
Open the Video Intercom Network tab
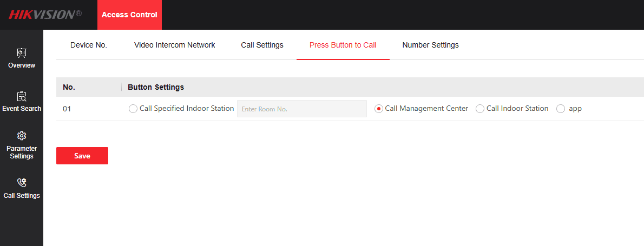click(x=174, y=45)
